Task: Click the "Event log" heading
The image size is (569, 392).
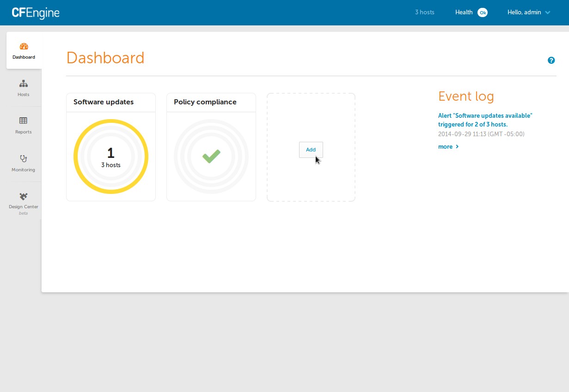Action: (x=466, y=96)
